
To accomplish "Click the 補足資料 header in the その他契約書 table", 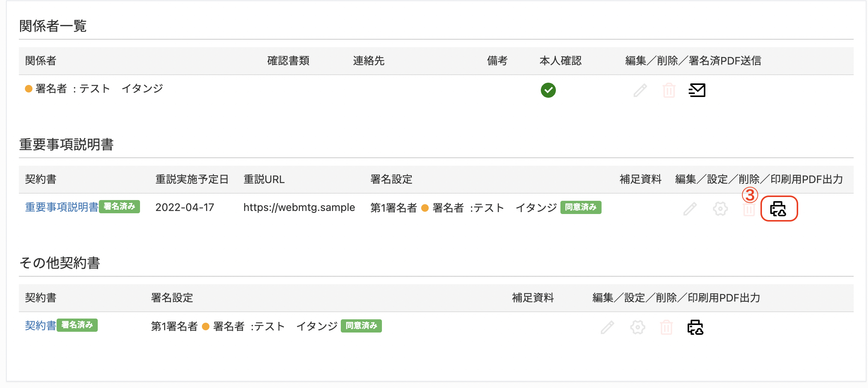I will [533, 298].
